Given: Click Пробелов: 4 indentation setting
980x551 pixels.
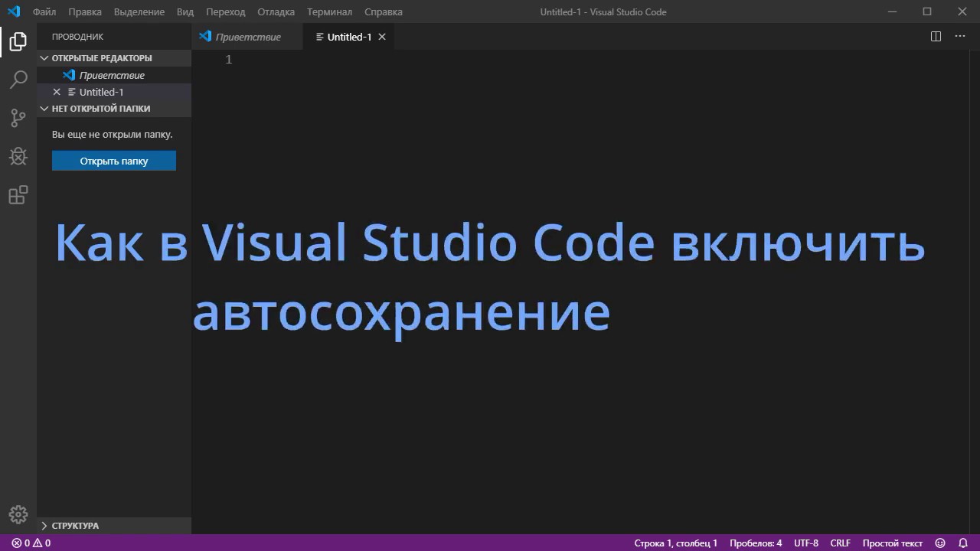Looking at the screenshot, I should pos(756,543).
